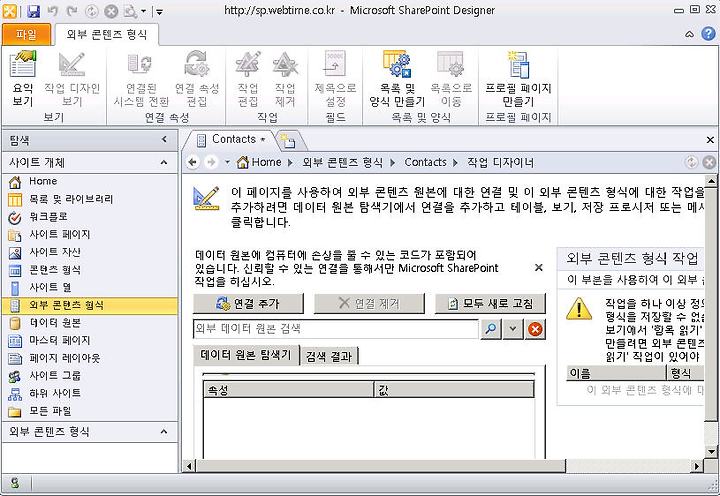Select 하위 사이트 in navigation
Viewport: 720px width, 496px height.
coord(90,394)
